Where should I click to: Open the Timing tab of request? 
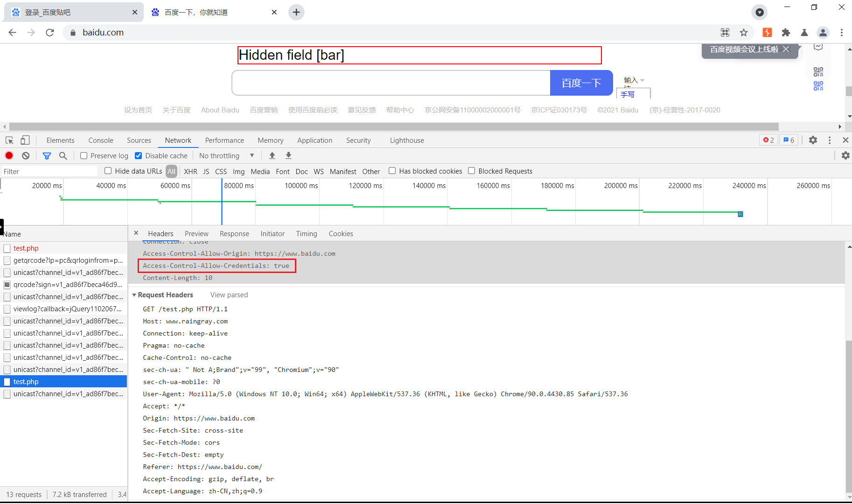tap(306, 233)
